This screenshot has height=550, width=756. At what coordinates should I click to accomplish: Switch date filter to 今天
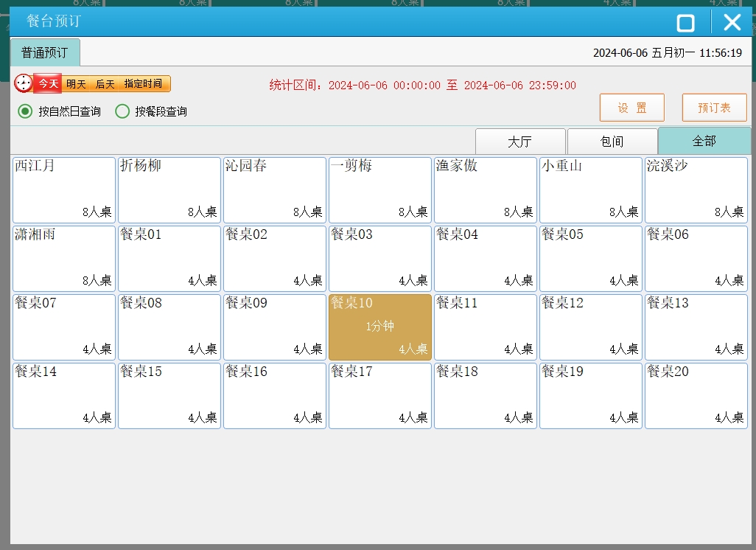point(48,84)
